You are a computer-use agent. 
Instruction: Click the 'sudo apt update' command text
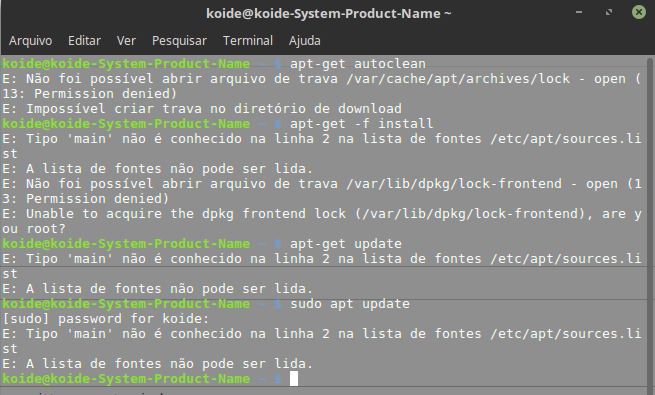click(x=350, y=304)
